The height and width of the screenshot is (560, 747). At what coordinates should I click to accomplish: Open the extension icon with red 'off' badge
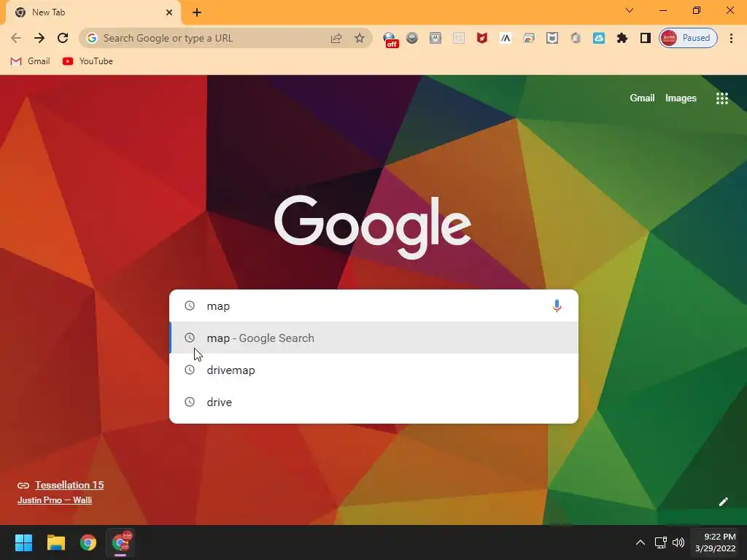(x=391, y=39)
